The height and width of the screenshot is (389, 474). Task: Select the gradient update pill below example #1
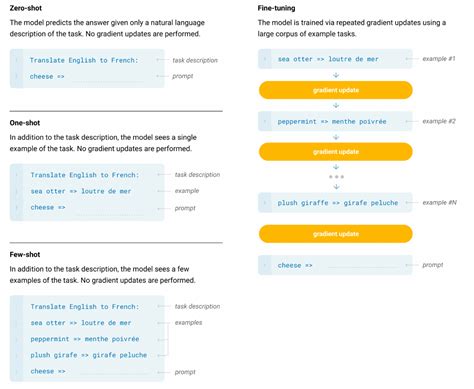[x=336, y=90]
